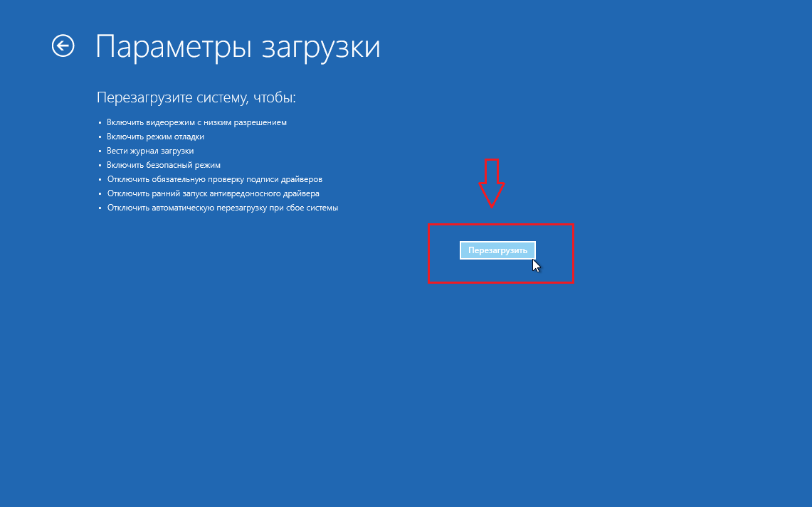Click Отключить обязательную проверку подписи драйверов
Viewport: 812px width, 507px height.
pyautogui.click(x=214, y=179)
